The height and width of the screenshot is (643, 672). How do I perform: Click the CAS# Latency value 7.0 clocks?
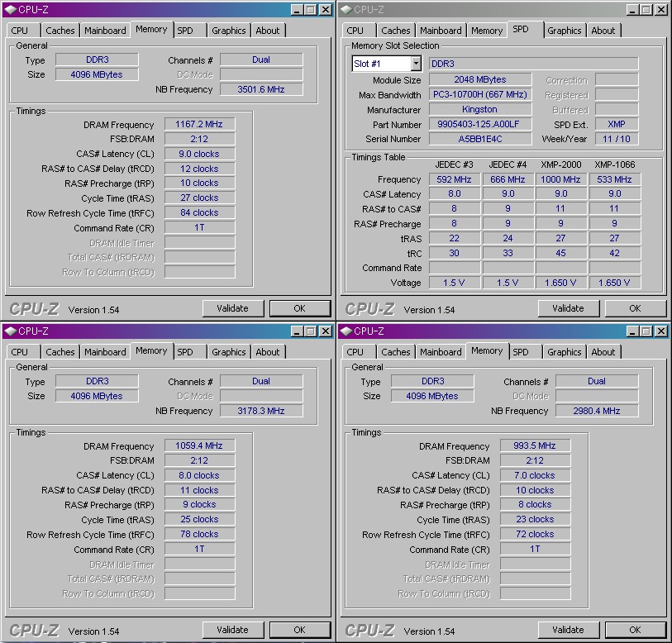coord(535,475)
